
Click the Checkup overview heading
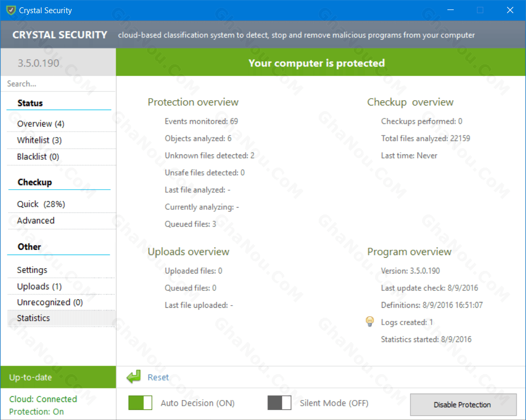point(410,102)
